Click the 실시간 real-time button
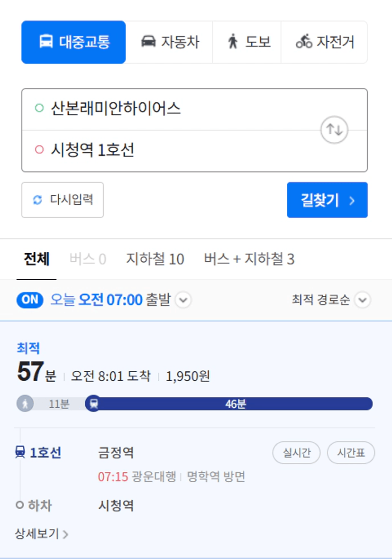The width and height of the screenshot is (392, 559). point(297,453)
